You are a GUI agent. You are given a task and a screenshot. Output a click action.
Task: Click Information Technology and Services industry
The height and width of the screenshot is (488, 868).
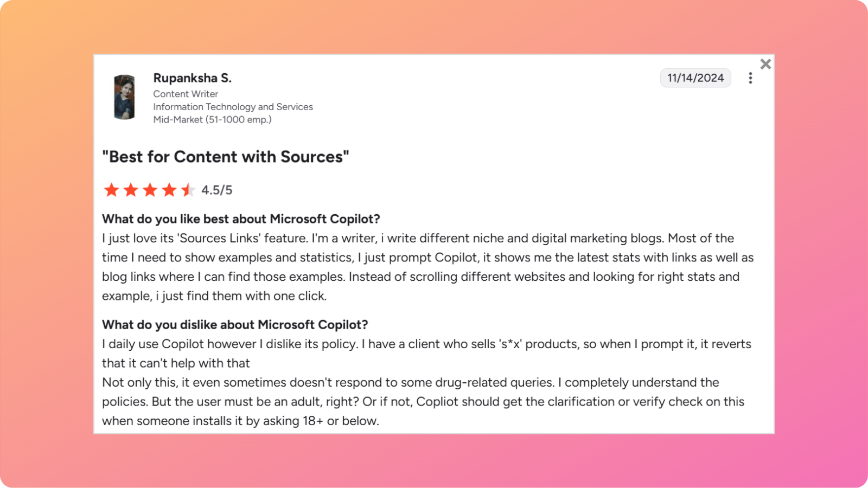point(233,107)
